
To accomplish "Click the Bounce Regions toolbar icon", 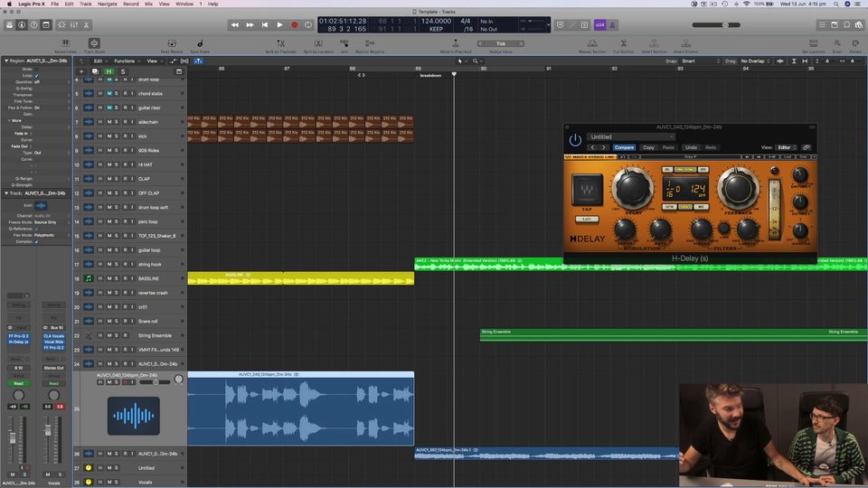I will 369,43.
